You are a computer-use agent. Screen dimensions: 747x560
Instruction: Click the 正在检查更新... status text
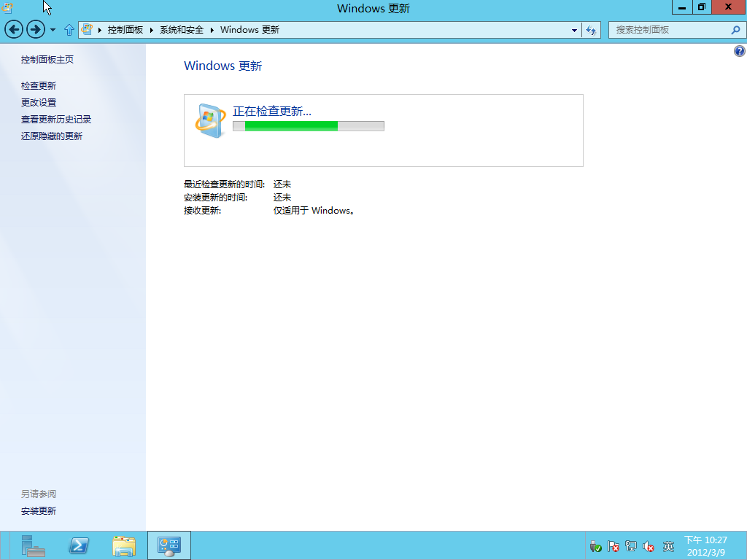pyautogui.click(x=271, y=111)
